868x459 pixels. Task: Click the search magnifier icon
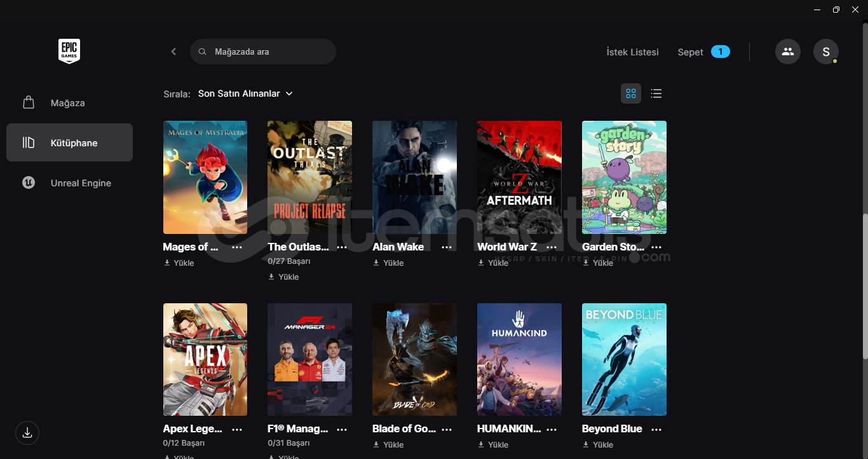click(x=203, y=51)
